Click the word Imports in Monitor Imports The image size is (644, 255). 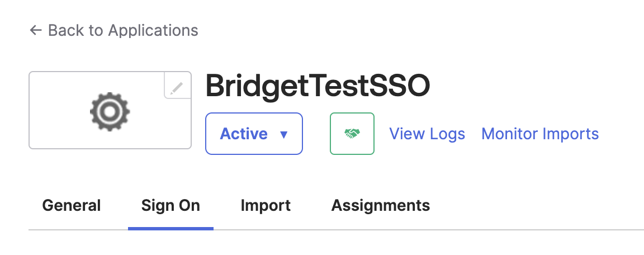[x=569, y=134]
